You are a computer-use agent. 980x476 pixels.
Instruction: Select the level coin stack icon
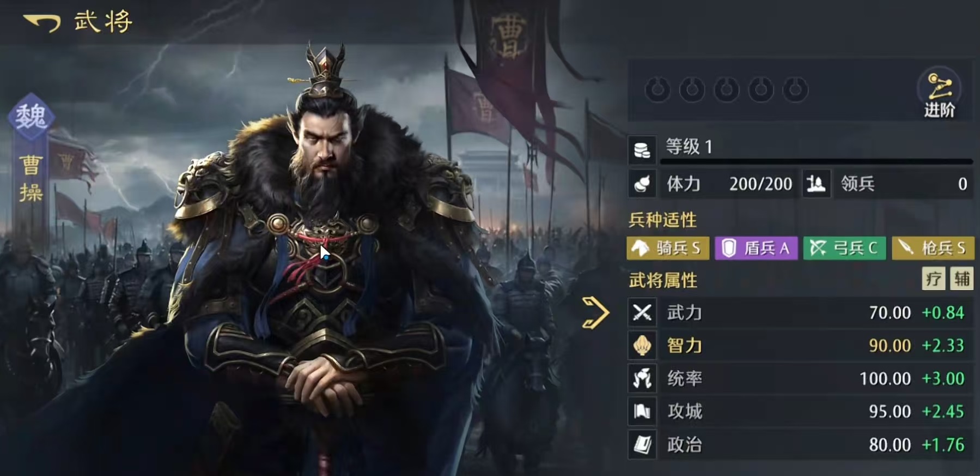(642, 150)
